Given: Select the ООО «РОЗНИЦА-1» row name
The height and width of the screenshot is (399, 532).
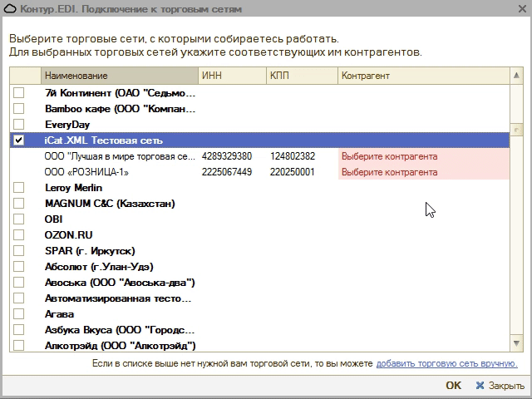Looking at the screenshot, I should 86,172.
